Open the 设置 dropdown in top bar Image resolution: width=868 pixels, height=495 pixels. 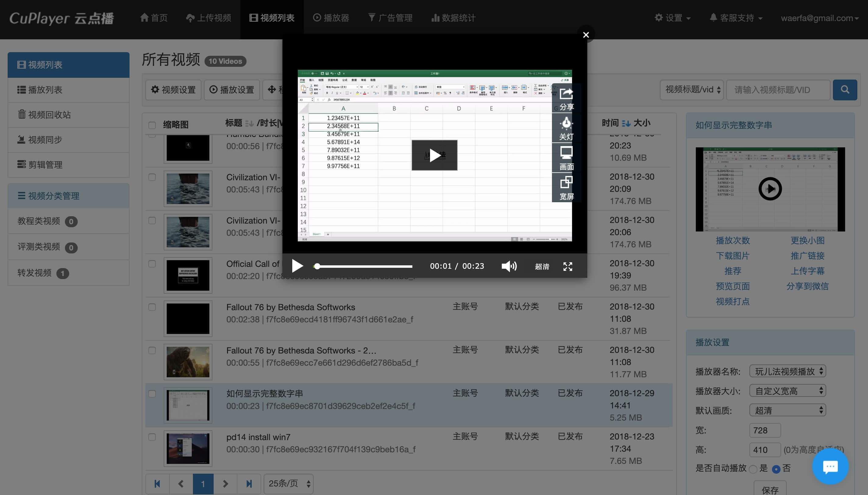[673, 18]
